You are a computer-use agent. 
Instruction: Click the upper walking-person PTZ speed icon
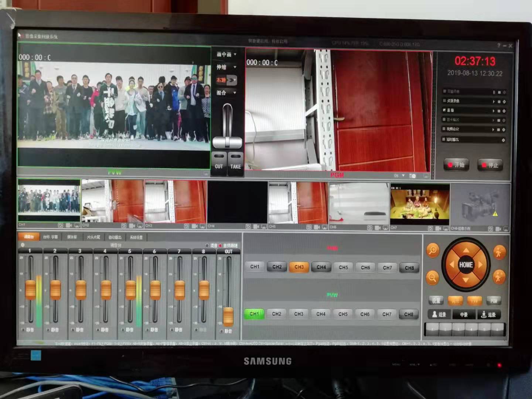pyautogui.click(x=499, y=252)
